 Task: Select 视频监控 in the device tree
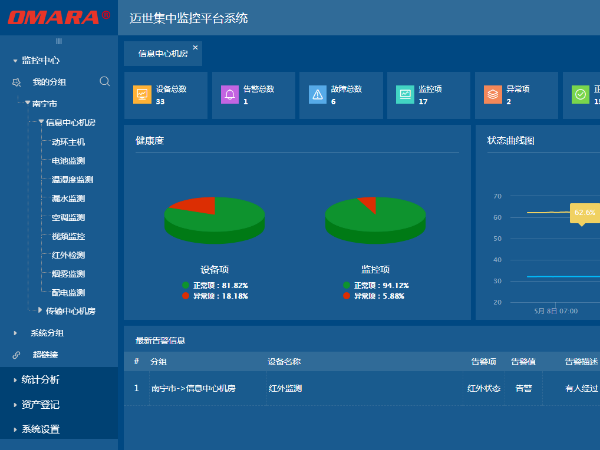pyautogui.click(x=68, y=236)
